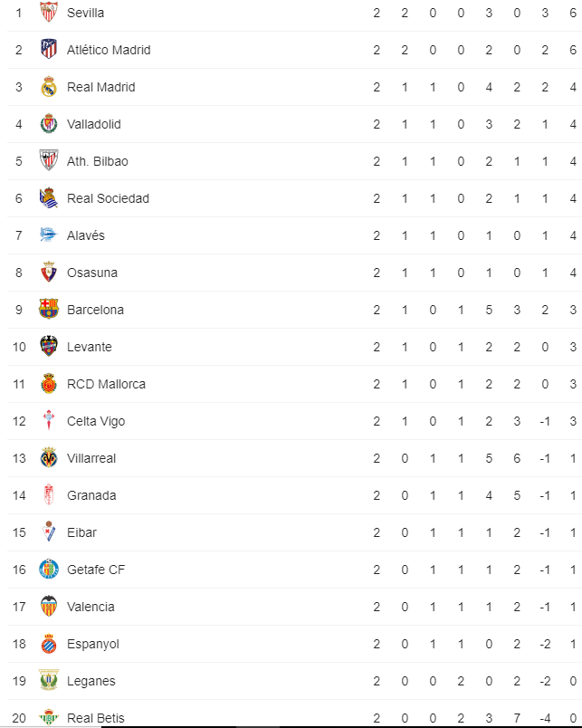The width and height of the screenshot is (582, 728).
Task: Click the Real Madrid crest icon
Action: pyautogui.click(x=49, y=86)
